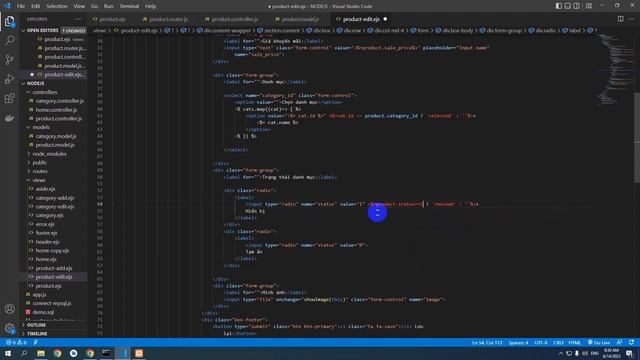Open customize layout icon
This screenshot has height=360, width=640.
tap(589, 6)
